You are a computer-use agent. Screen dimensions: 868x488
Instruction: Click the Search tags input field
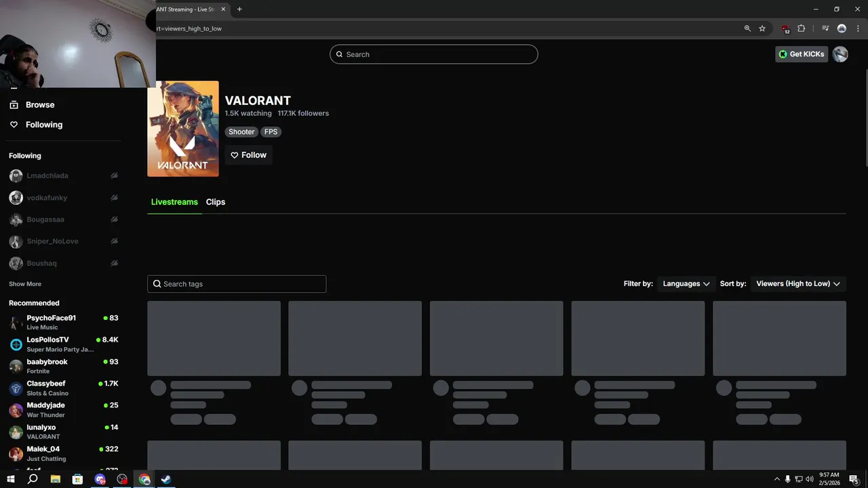click(237, 284)
